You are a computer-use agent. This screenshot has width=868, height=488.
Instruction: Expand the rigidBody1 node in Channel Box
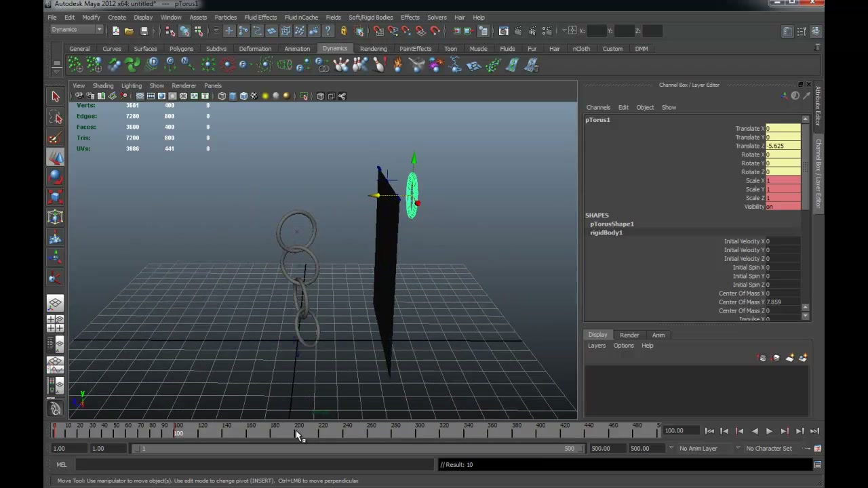pyautogui.click(x=606, y=232)
